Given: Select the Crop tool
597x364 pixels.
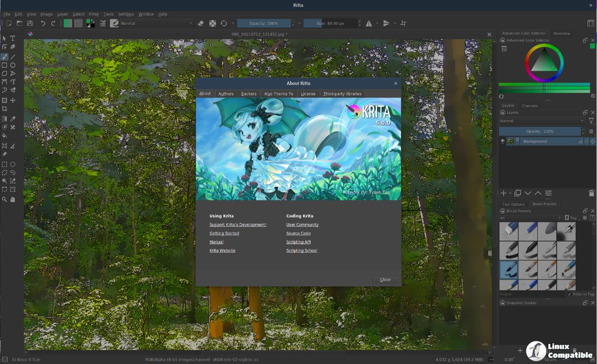Looking at the screenshot, I should click(4, 108).
